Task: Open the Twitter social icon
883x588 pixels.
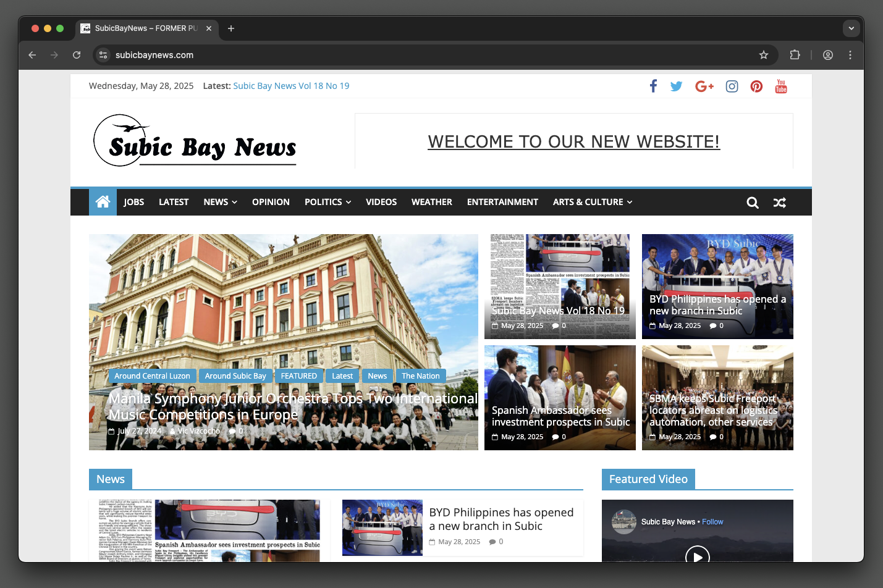Action: [677, 86]
